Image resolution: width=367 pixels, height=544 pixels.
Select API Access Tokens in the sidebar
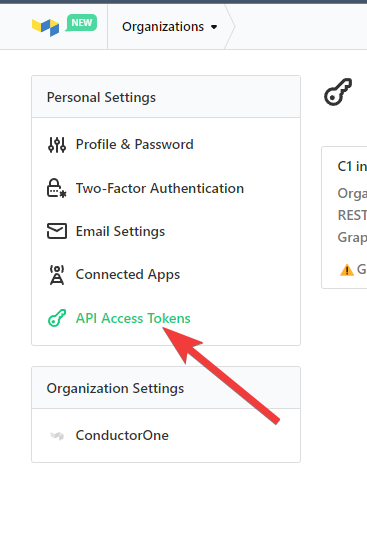pos(133,318)
